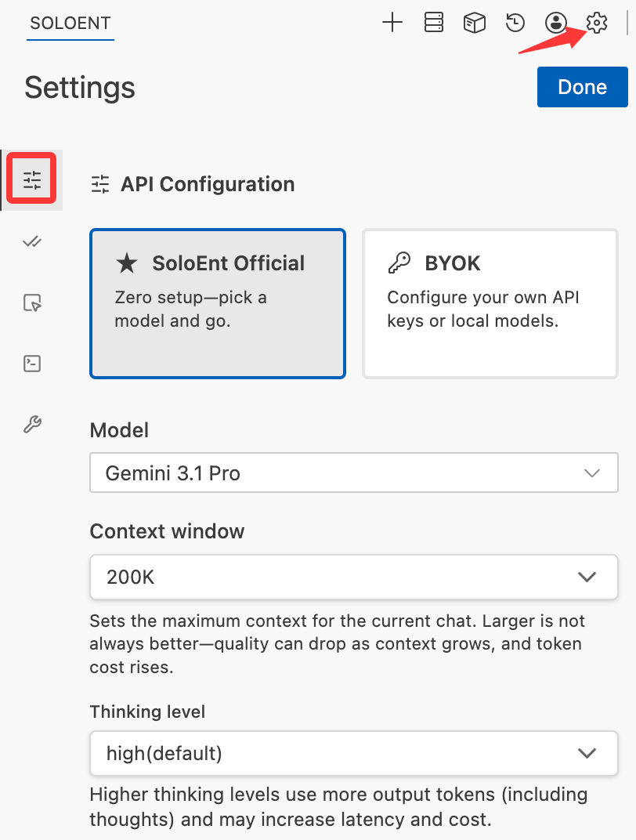The image size is (636, 840).
Task: Click the settings gear icon
Action: (596, 23)
